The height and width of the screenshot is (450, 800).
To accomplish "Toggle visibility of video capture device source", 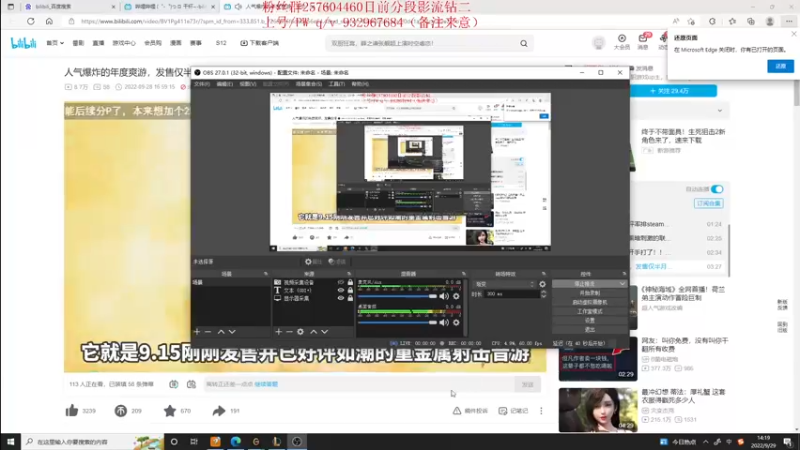I will 341,282.
